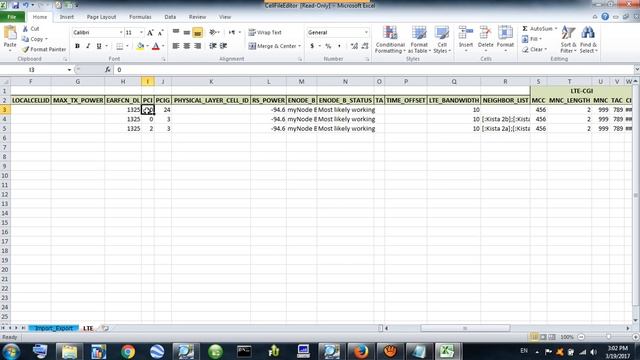Apply red font color

tap(156, 46)
